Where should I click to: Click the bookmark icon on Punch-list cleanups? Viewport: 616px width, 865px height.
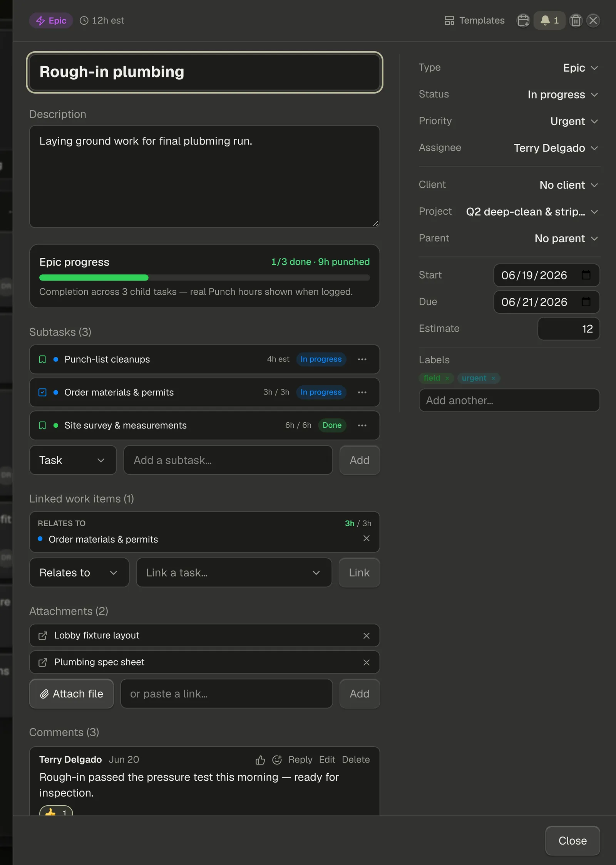coord(42,359)
